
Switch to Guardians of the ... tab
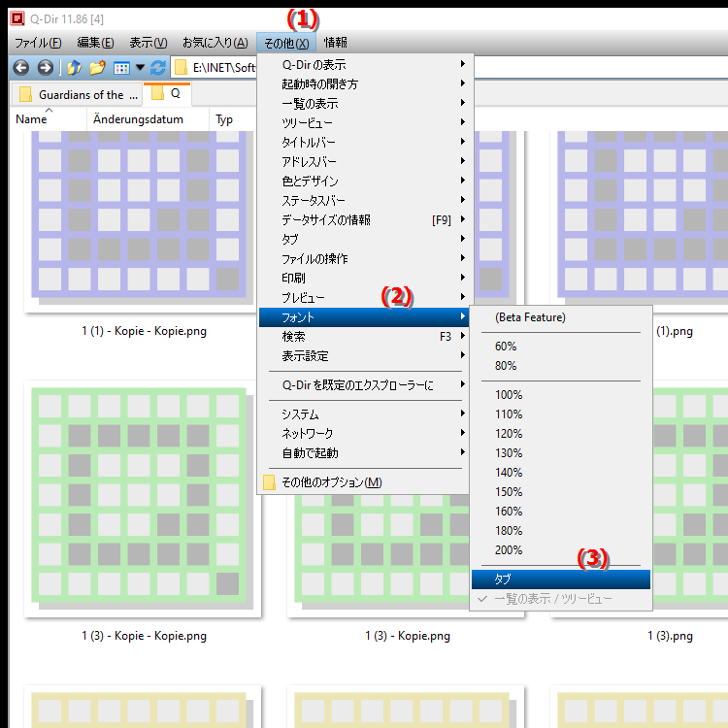(77, 95)
